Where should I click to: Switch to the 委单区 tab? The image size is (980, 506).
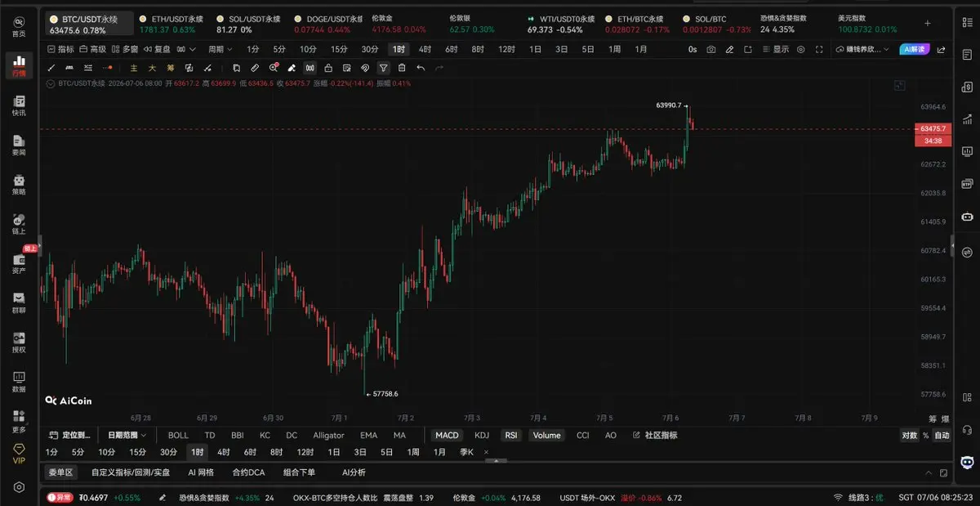(x=60, y=472)
